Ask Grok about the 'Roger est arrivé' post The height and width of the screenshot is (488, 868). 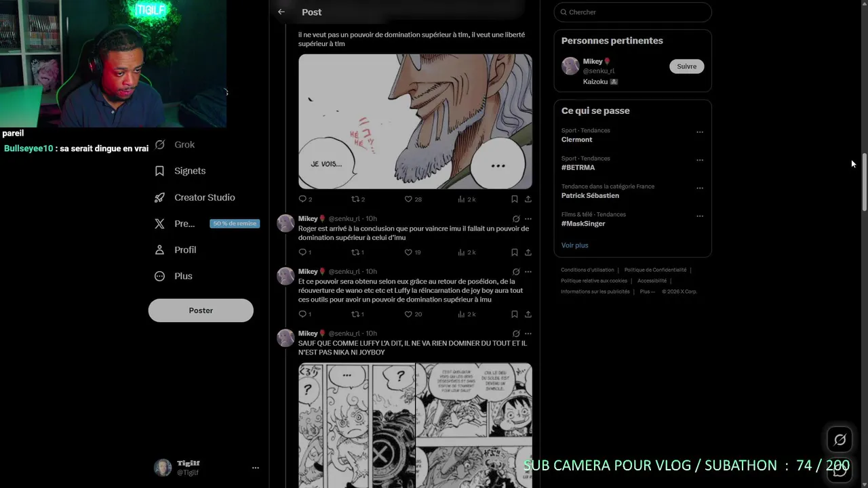click(516, 219)
